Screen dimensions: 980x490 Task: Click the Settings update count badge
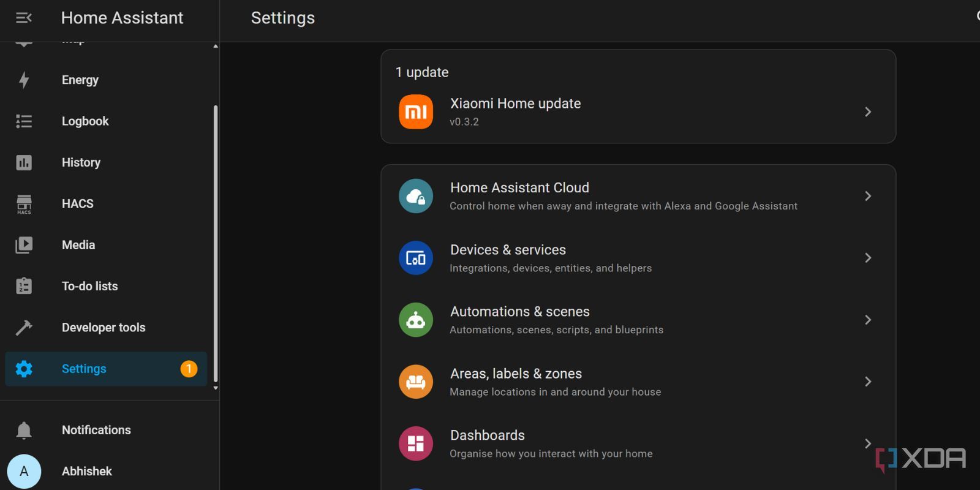coord(189,369)
